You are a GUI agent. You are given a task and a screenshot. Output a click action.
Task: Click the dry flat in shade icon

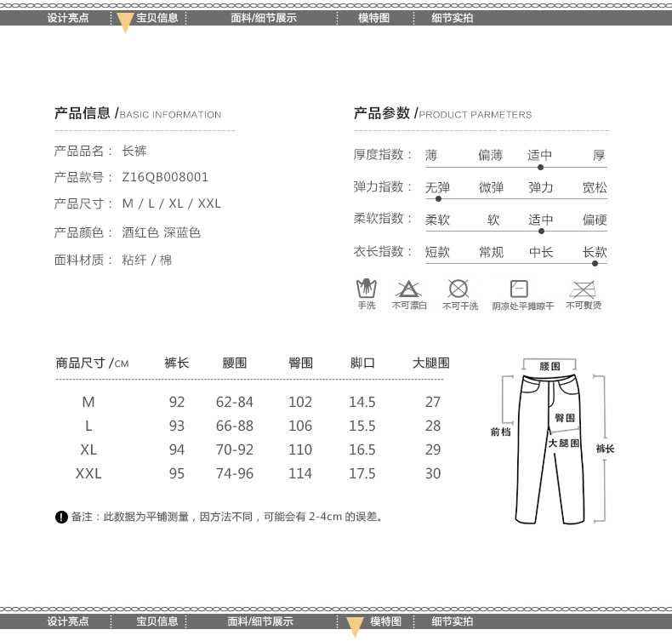click(519, 288)
